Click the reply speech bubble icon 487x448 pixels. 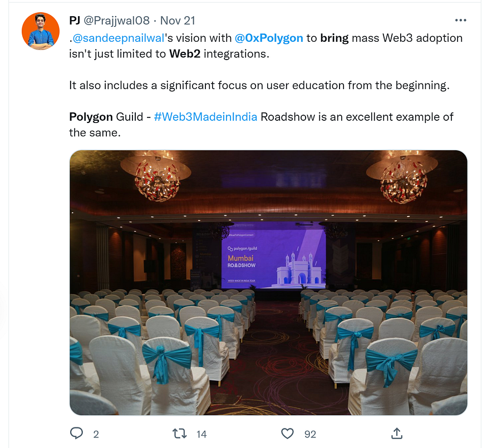click(x=76, y=433)
